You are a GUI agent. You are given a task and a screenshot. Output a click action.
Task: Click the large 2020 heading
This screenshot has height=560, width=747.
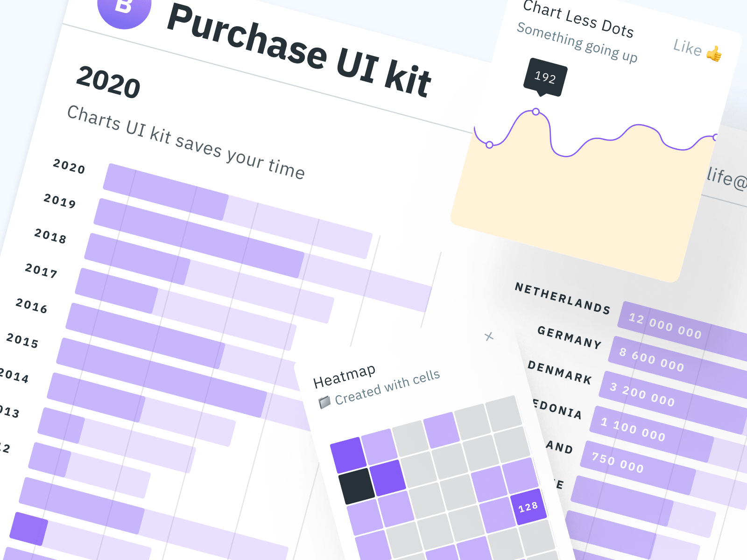point(108,82)
